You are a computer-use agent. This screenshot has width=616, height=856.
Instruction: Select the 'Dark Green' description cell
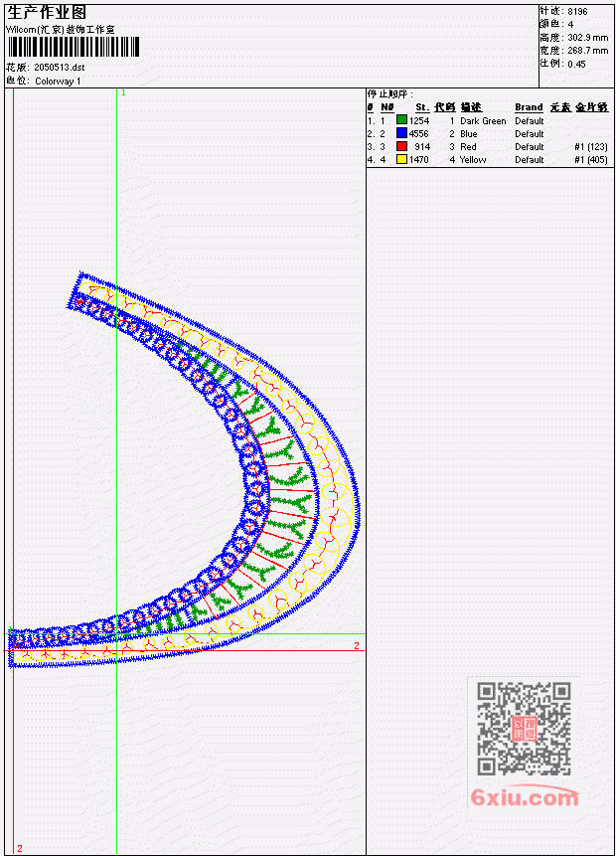pos(483,120)
